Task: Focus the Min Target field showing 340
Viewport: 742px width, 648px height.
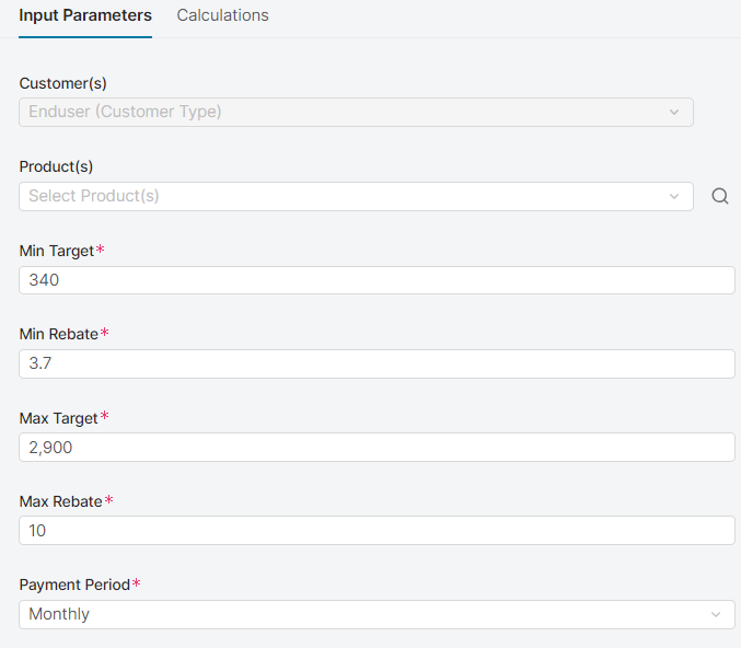Action: (x=377, y=280)
